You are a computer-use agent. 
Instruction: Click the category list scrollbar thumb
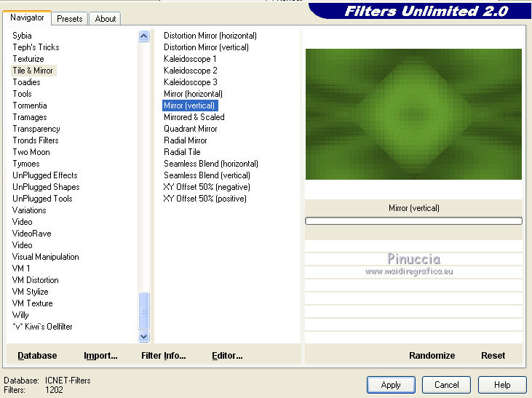tap(144, 311)
